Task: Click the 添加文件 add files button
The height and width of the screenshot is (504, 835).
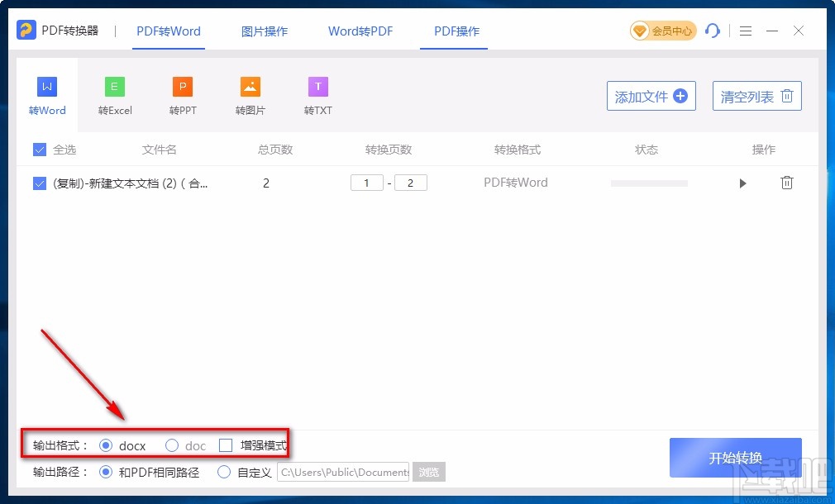Action: (651, 96)
